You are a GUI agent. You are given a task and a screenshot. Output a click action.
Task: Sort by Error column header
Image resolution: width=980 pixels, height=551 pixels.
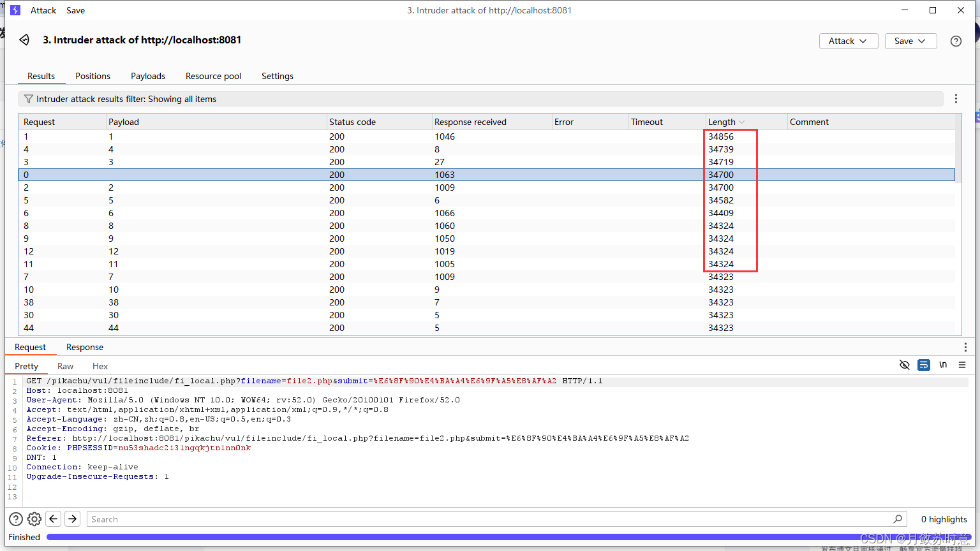[590, 122]
